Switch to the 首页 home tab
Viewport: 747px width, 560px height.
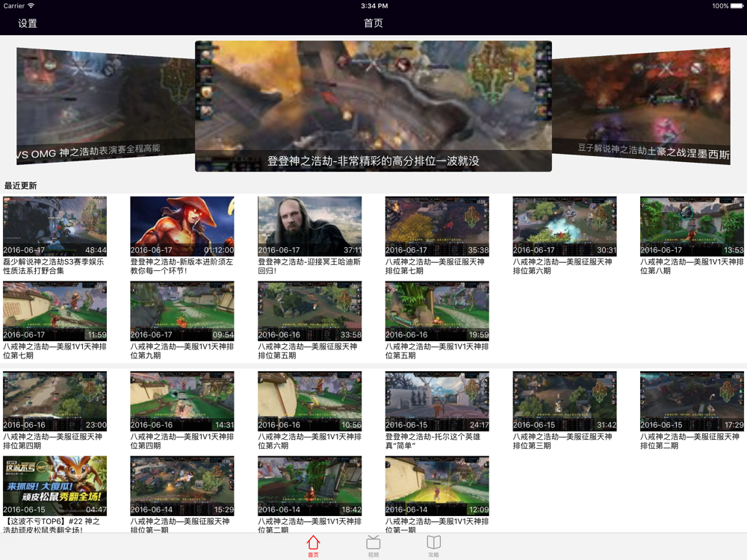point(313,546)
